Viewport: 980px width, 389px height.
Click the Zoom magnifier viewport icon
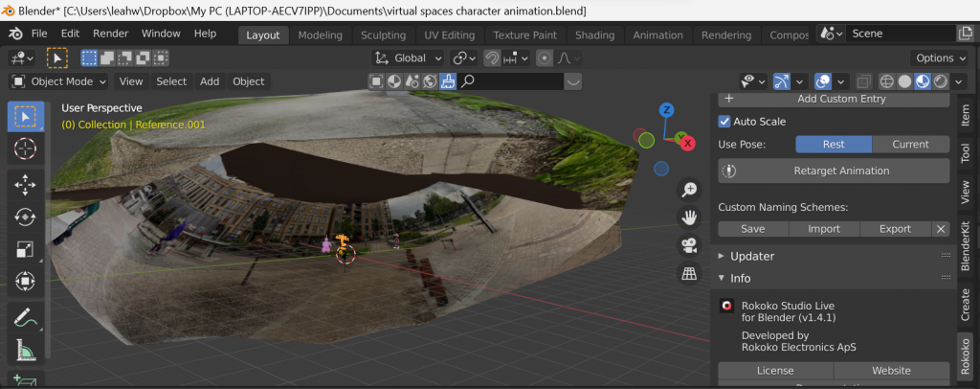point(689,190)
